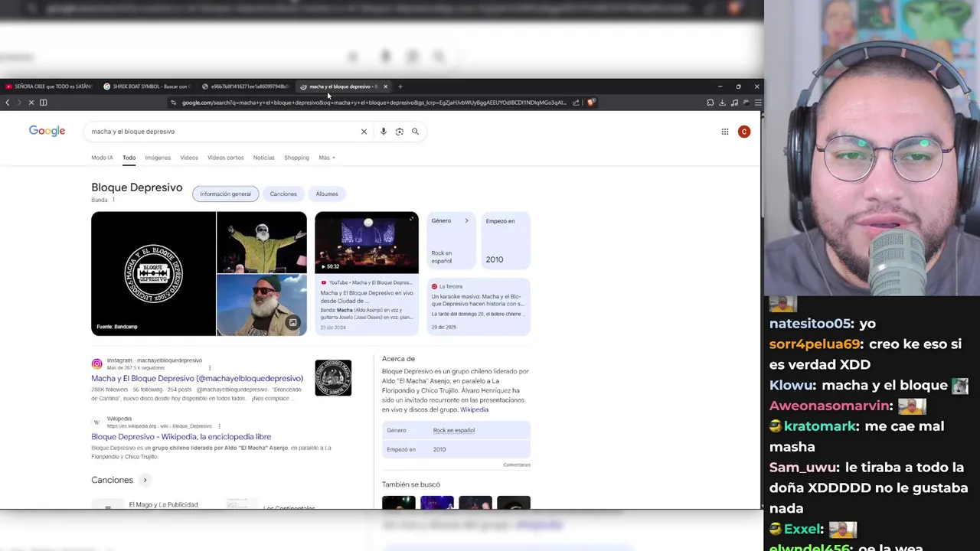Open a new browser tab

400,86
